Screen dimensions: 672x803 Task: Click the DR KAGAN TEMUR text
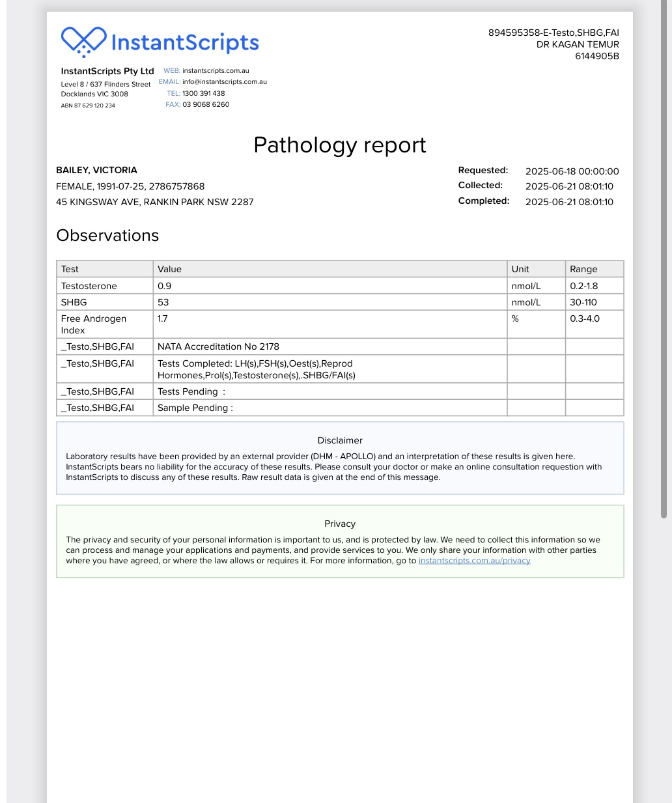coord(578,44)
